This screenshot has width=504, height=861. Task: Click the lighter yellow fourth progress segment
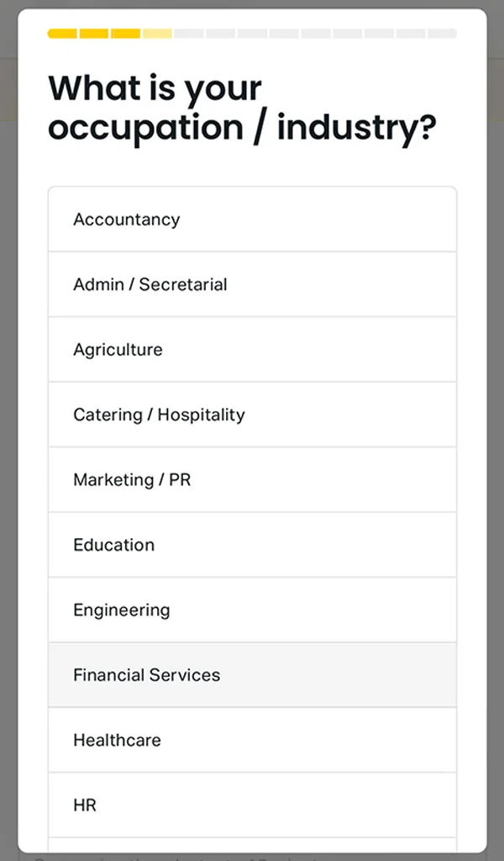158,33
